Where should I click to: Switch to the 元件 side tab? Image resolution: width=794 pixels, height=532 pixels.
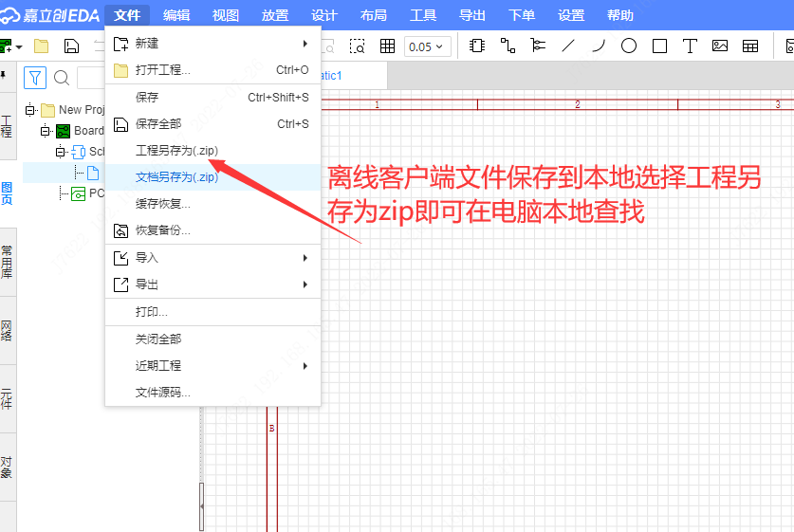7,398
